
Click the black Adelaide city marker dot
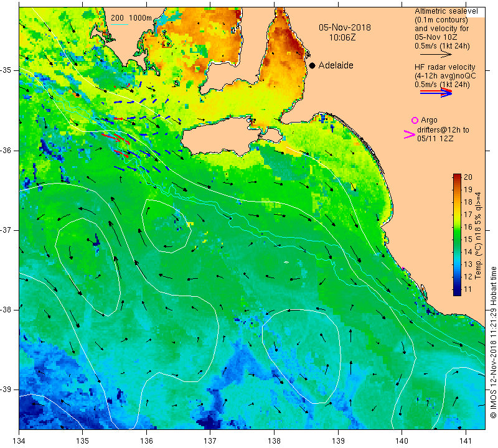(312, 65)
